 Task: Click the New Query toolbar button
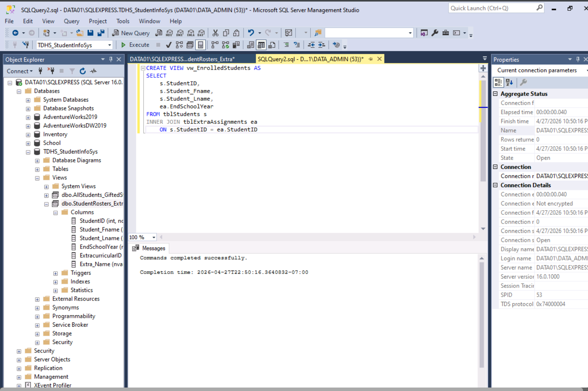tap(131, 33)
